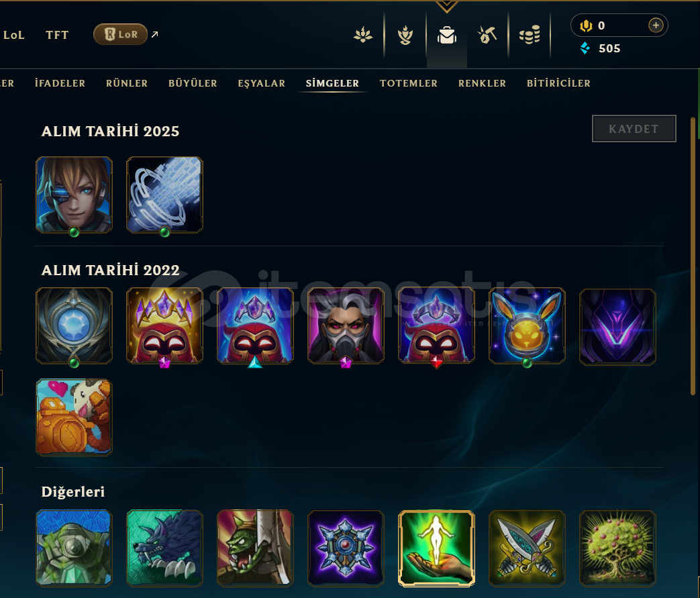The height and width of the screenshot is (598, 700).
Task: Select the crossed swords summoner icon
Action: pos(527,548)
